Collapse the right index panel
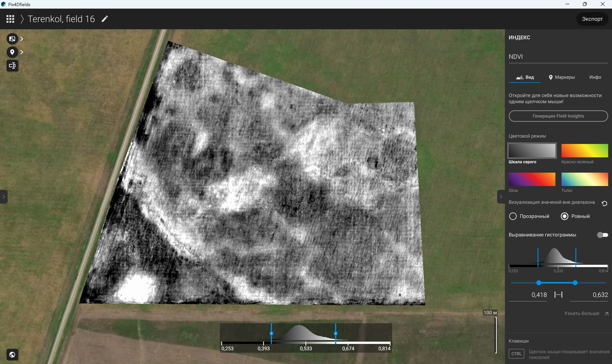Image resolution: width=612 pixels, height=364 pixels. (x=501, y=197)
